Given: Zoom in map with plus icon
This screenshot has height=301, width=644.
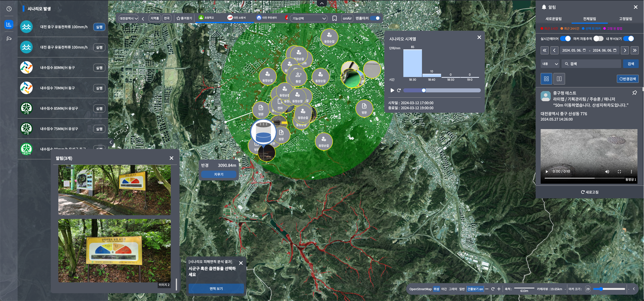Looking at the screenshot, I should pos(499,289).
